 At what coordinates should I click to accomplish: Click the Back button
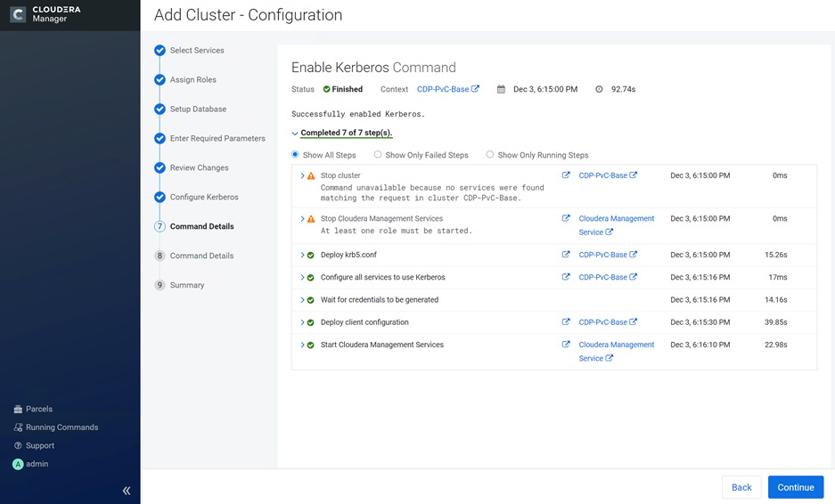pyautogui.click(x=741, y=487)
